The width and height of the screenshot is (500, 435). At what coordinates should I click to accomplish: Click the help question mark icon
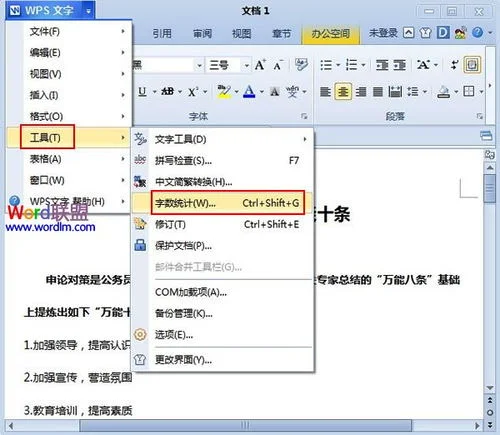477,32
